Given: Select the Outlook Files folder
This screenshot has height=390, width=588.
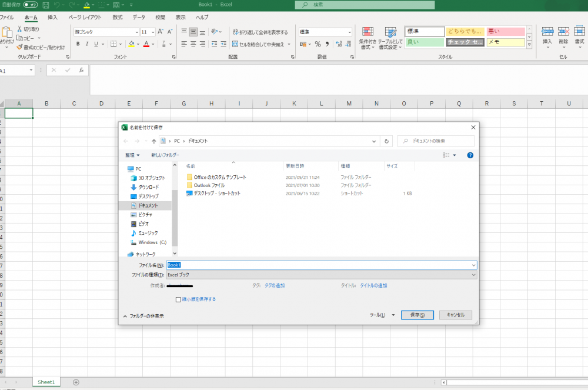Looking at the screenshot, I should [206, 185].
